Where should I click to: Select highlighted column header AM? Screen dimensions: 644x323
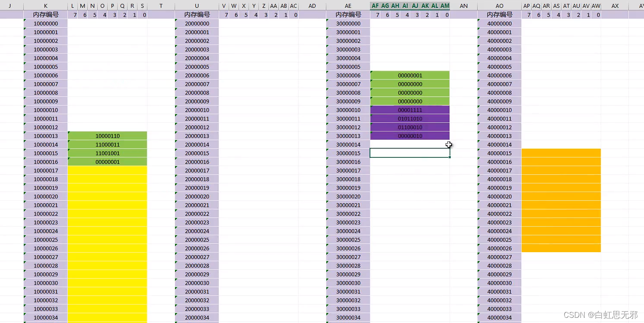[445, 6]
